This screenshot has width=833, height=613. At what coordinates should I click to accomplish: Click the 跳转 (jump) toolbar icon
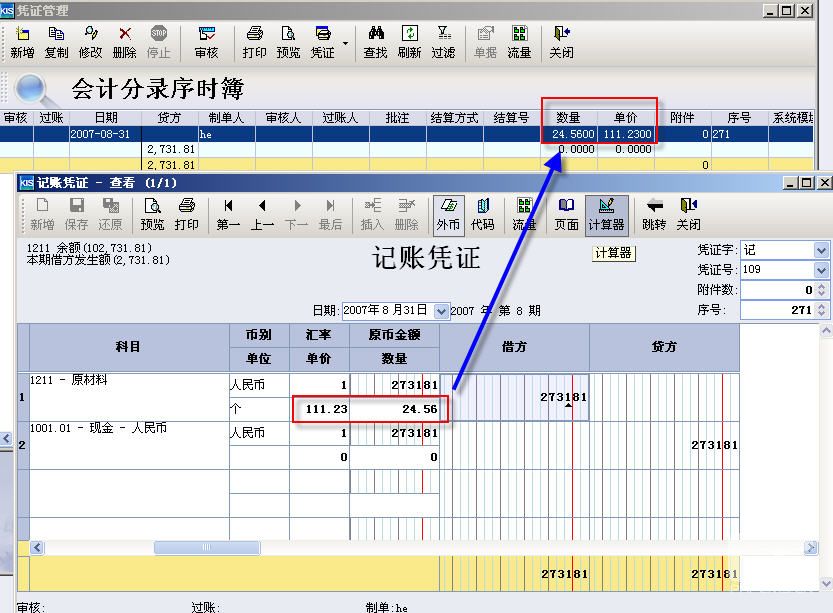click(653, 213)
